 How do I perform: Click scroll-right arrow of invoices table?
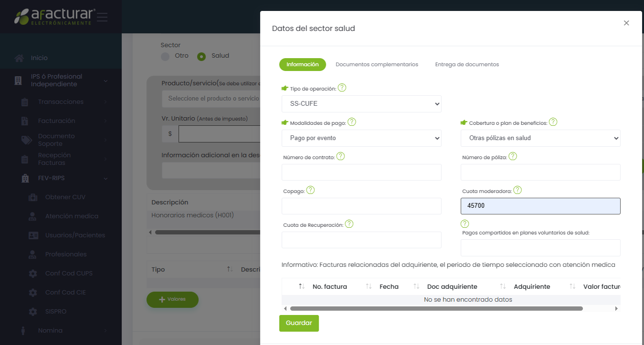click(616, 309)
